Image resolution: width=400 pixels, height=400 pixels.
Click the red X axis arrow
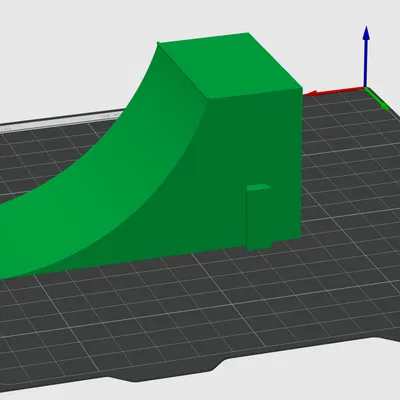(334, 91)
